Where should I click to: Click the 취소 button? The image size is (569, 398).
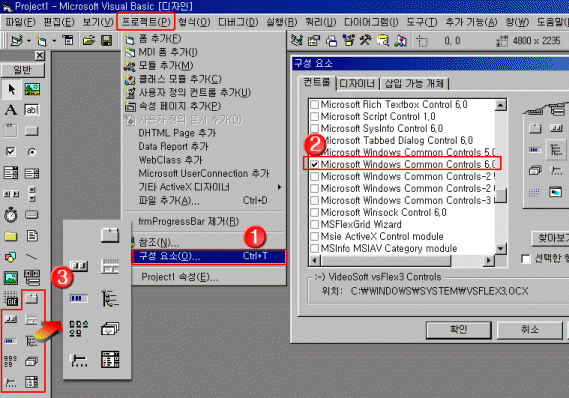(x=529, y=330)
